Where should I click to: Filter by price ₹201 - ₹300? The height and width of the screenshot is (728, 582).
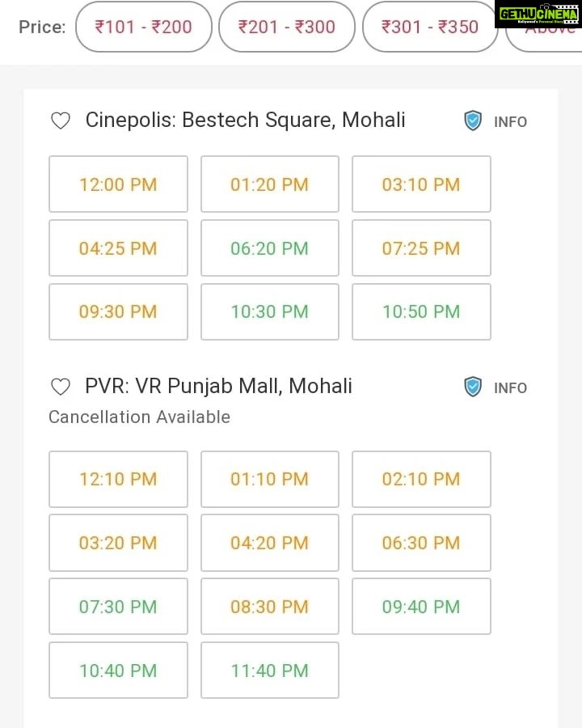(287, 27)
